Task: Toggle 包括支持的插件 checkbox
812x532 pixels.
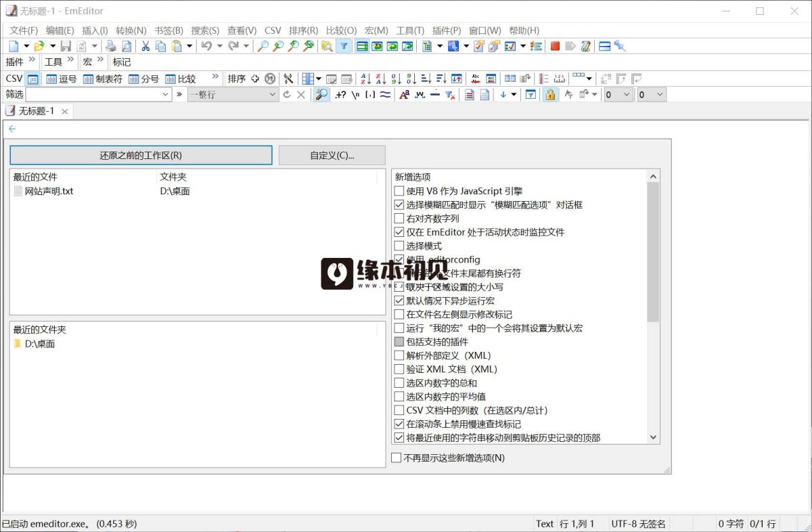Action: pyautogui.click(x=399, y=342)
